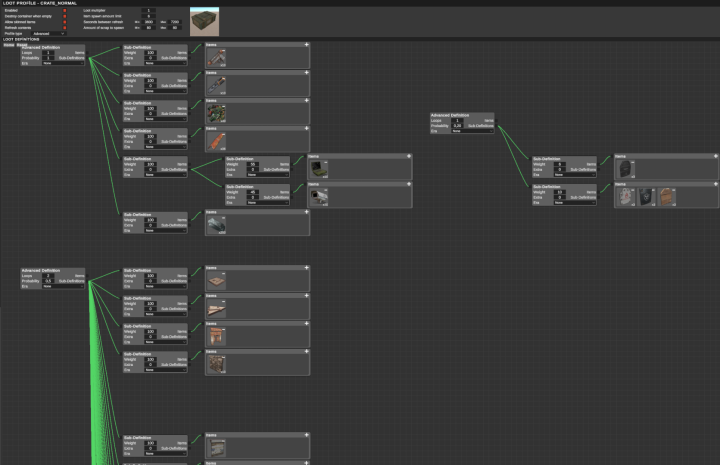
Task: Edit the probability 0.5 field
Action: pyautogui.click(x=48, y=281)
